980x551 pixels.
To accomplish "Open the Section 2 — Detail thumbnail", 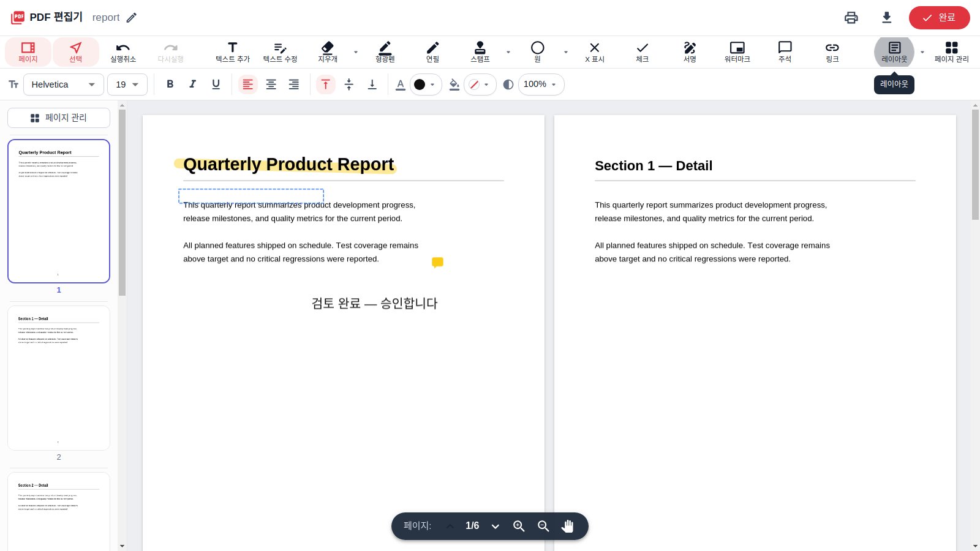I will [59, 512].
